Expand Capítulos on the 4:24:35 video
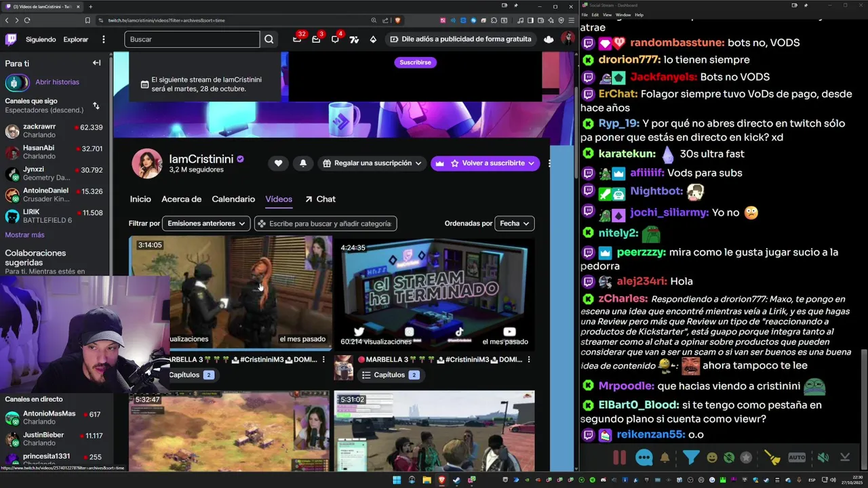868x488 pixels. pyautogui.click(x=390, y=375)
